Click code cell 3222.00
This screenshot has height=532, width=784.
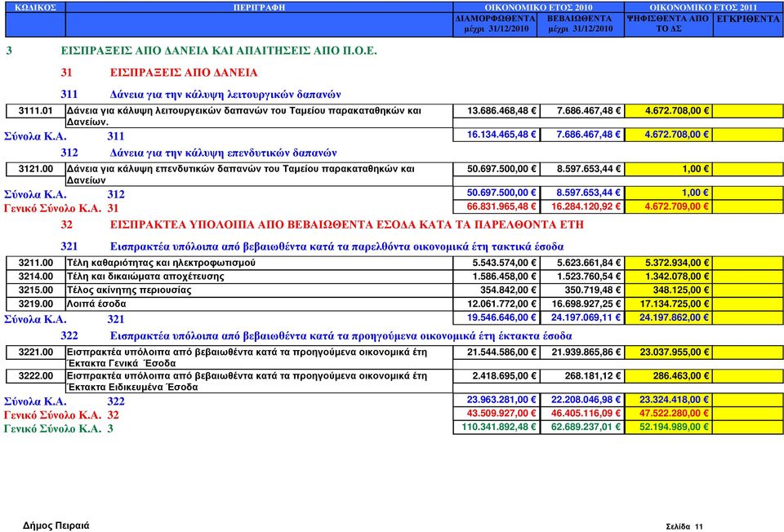click(35, 376)
